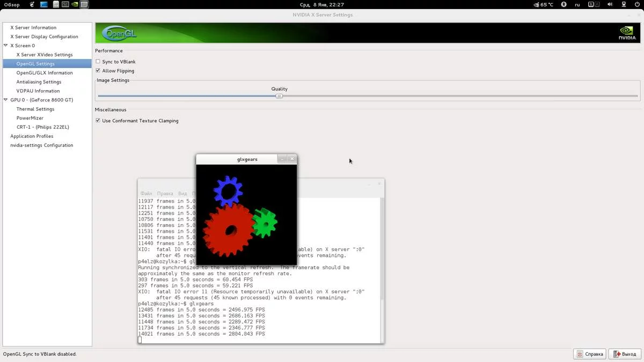This screenshot has width=644, height=362.
Task: Open Thermal Settings
Action: click(35, 109)
